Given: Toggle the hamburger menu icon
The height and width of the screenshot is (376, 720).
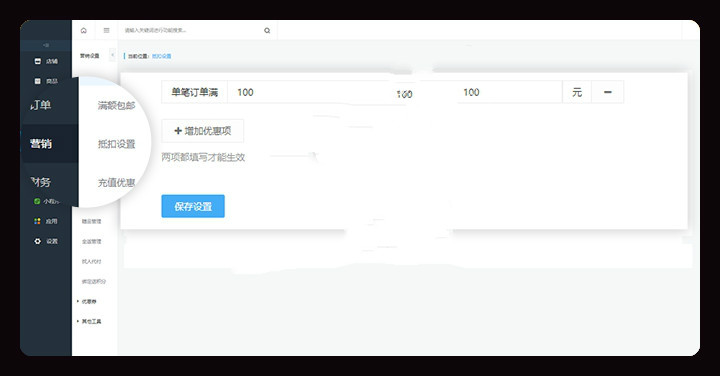Looking at the screenshot, I should [x=107, y=31].
